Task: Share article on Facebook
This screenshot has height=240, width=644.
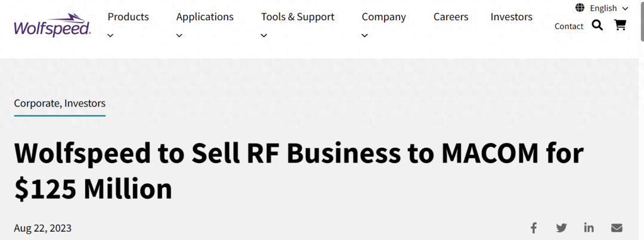Action: click(534, 227)
